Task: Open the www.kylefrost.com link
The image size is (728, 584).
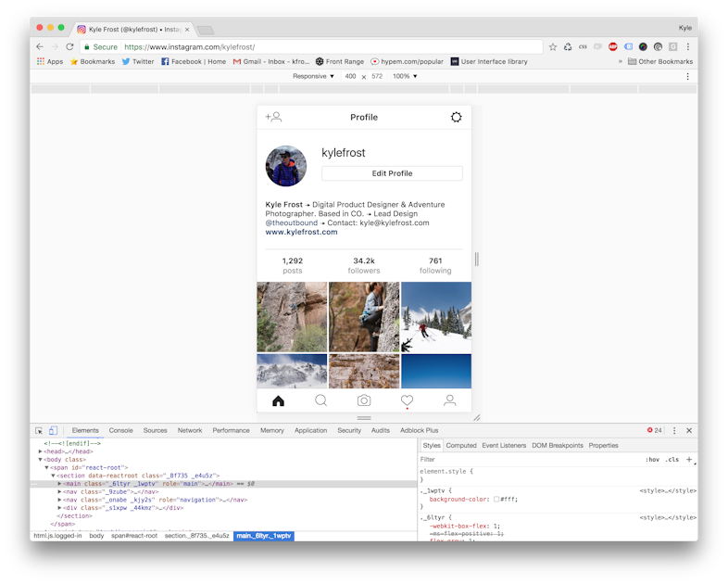Action: (301, 233)
